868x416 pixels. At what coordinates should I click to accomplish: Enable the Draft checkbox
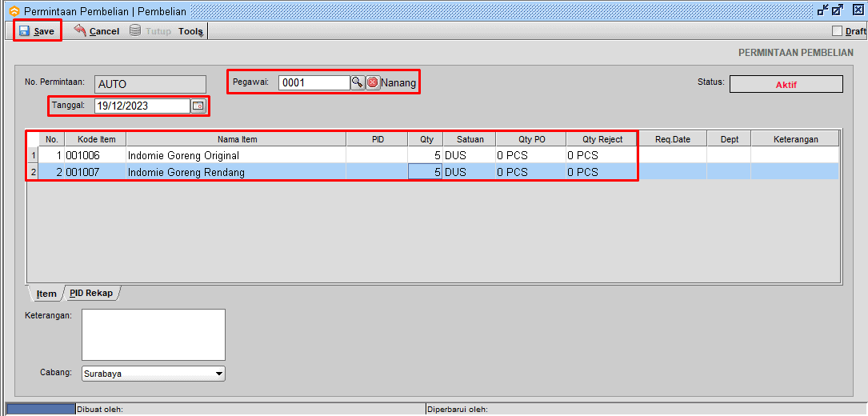838,31
